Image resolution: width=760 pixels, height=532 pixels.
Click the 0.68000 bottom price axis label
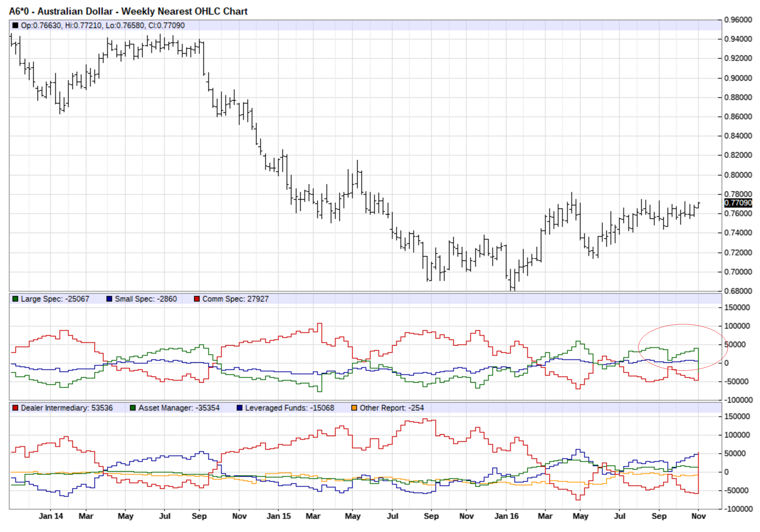point(738,291)
